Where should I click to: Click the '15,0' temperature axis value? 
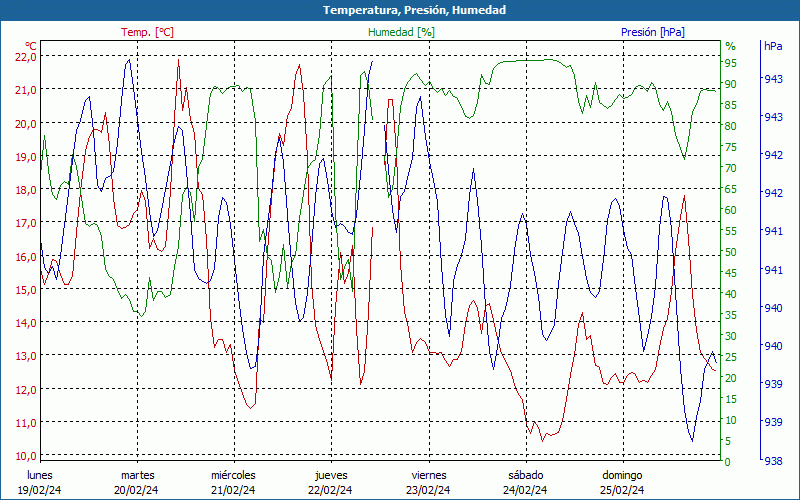[26, 290]
